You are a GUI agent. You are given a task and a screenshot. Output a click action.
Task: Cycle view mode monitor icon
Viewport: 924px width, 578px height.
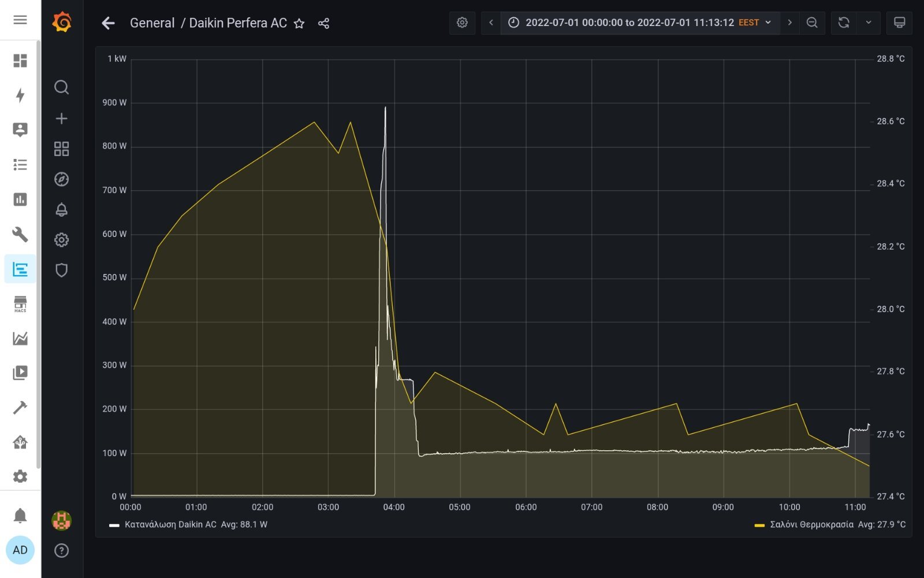pos(899,23)
